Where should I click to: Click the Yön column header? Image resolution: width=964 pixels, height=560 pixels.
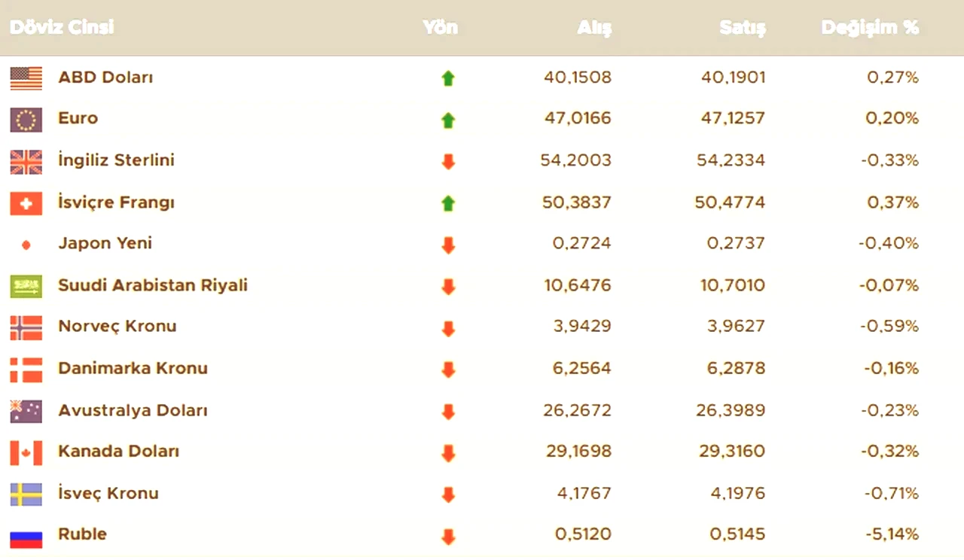coord(440,28)
